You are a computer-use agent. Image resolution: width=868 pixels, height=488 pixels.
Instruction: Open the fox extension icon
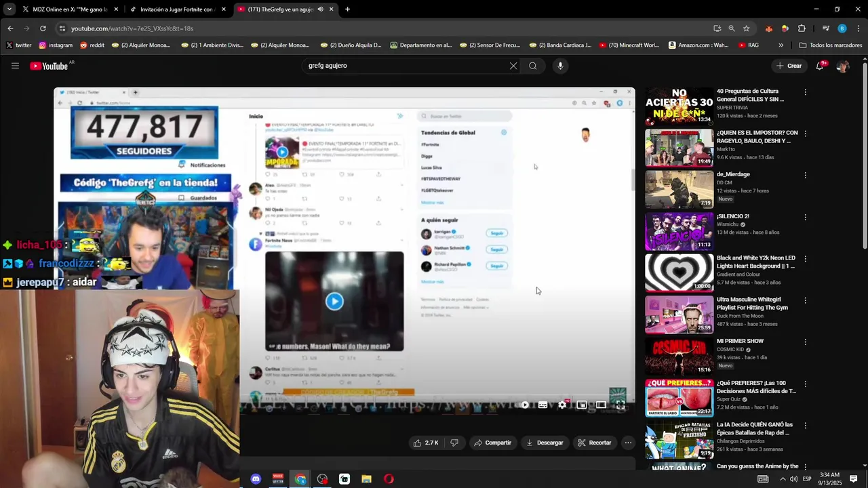[x=768, y=28]
